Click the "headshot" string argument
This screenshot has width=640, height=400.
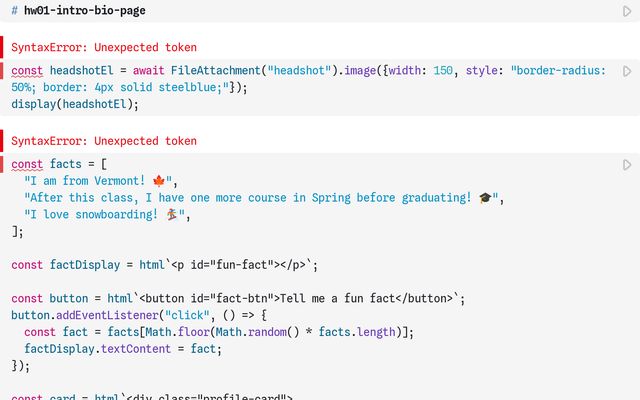pyautogui.click(x=299, y=71)
